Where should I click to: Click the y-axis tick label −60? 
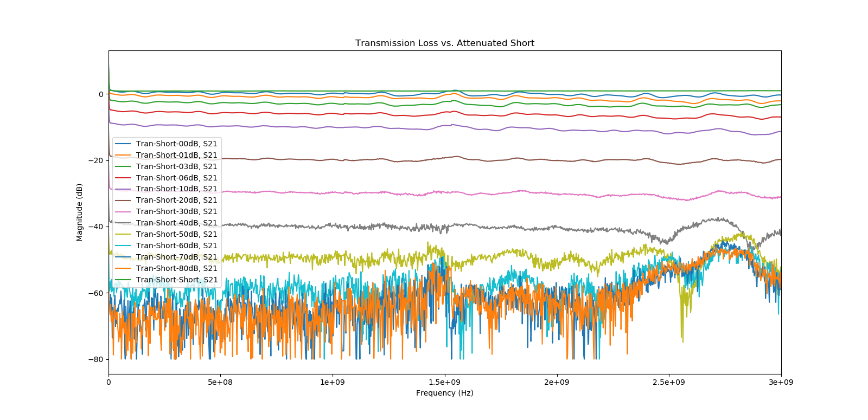pos(95,293)
